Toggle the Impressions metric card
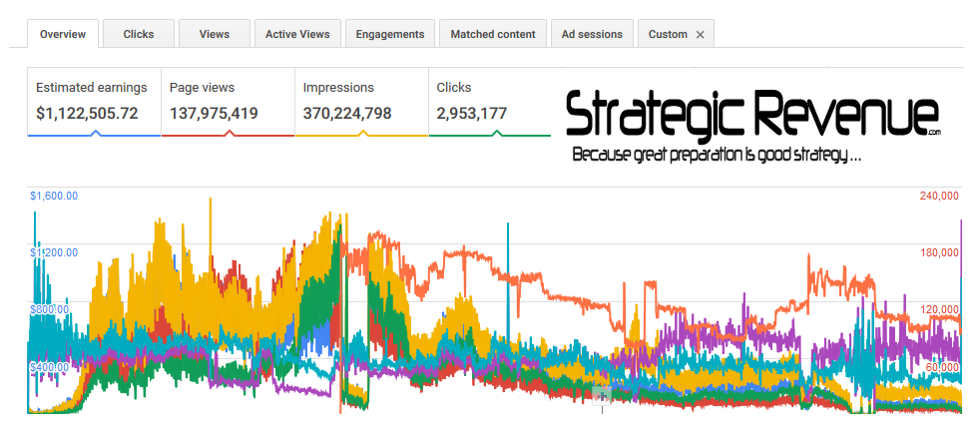The image size is (980, 426). click(361, 102)
